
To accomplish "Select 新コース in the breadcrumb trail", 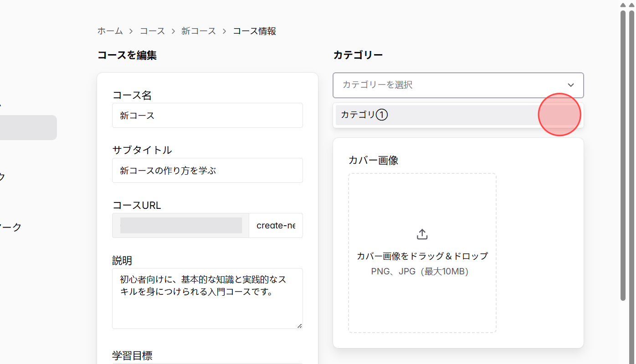I will tap(199, 31).
